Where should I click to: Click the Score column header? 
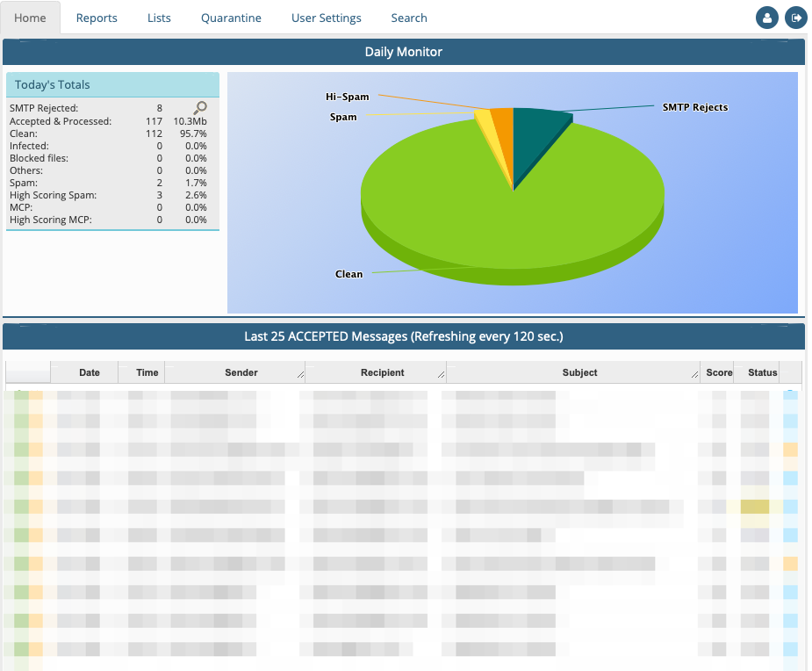[x=719, y=372]
